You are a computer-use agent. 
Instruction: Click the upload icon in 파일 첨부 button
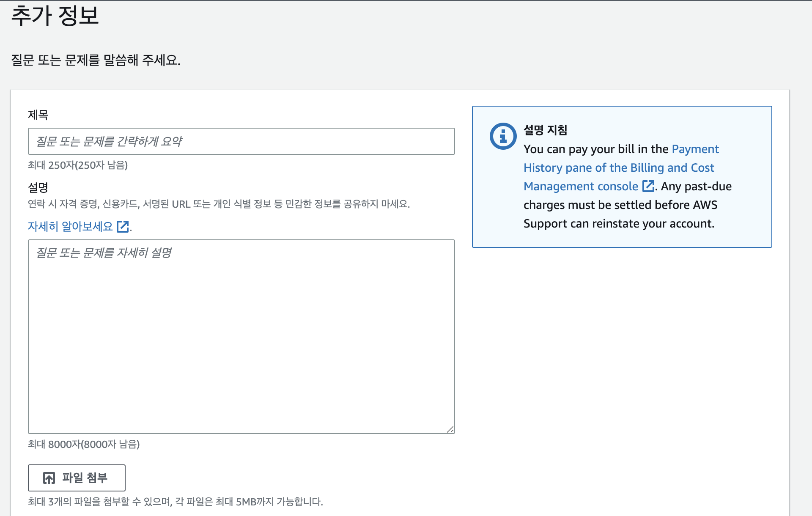(49, 478)
